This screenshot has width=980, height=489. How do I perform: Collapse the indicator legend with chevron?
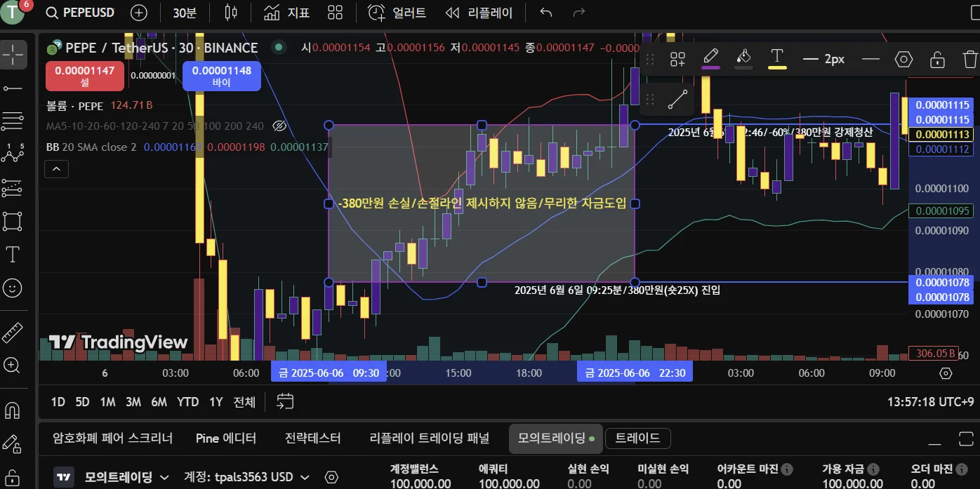tap(56, 169)
